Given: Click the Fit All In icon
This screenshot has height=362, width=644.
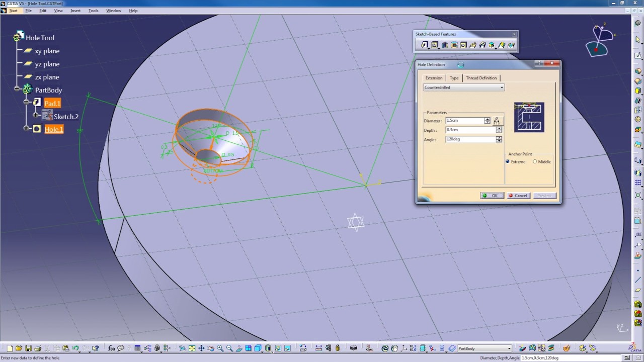Looking at the screenshot, I should [192, 348].
